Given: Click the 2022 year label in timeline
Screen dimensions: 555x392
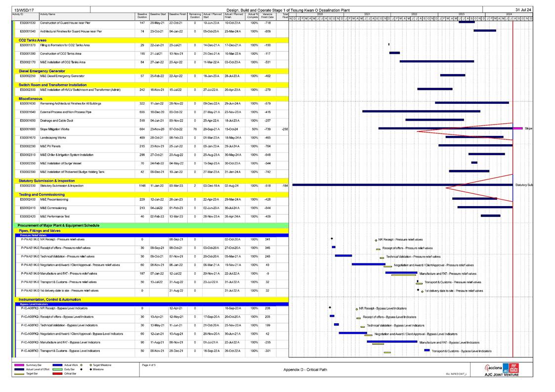Looking at the screenshot, I should pyautogui.click(x=414, y=14).
